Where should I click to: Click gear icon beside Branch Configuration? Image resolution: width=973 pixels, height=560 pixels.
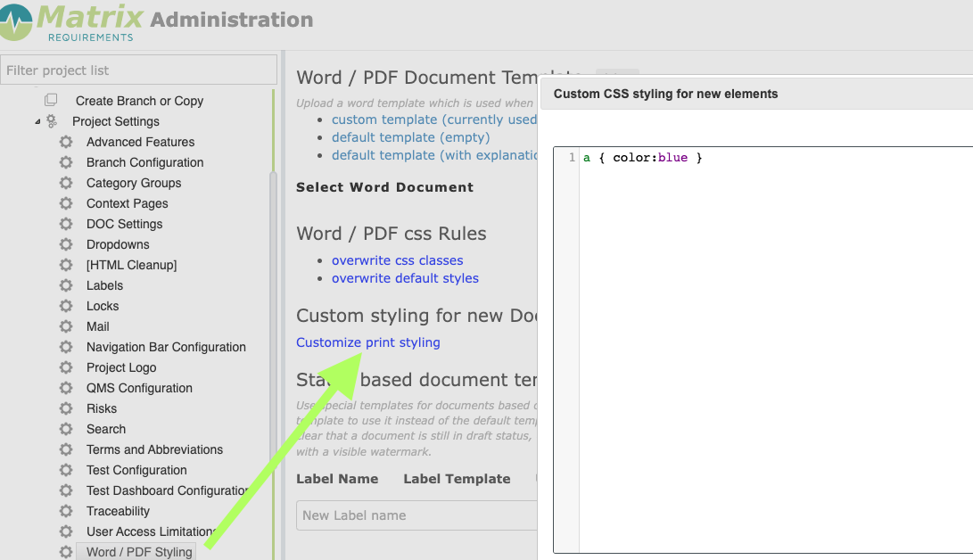point(66,162)
